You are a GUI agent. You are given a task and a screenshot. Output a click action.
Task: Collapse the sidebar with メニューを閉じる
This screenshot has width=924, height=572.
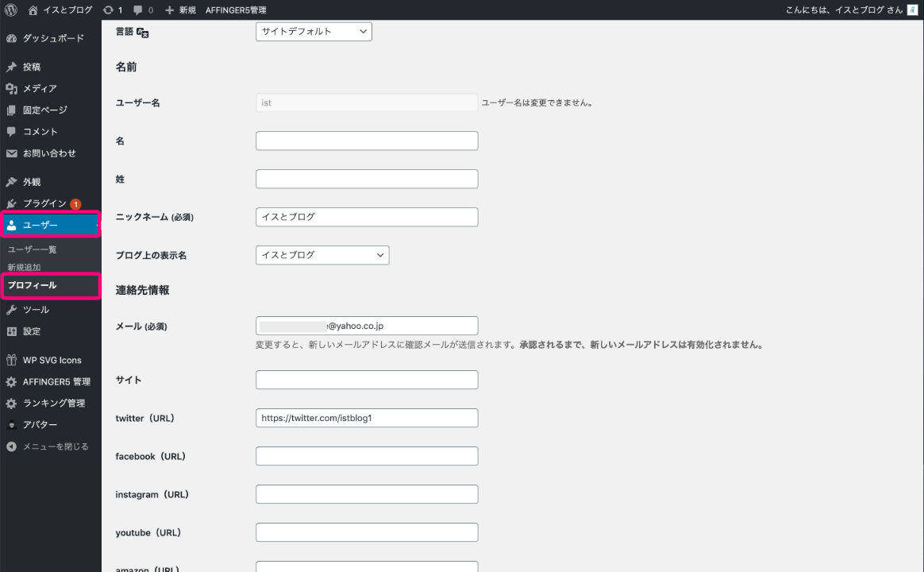point(55,446)
